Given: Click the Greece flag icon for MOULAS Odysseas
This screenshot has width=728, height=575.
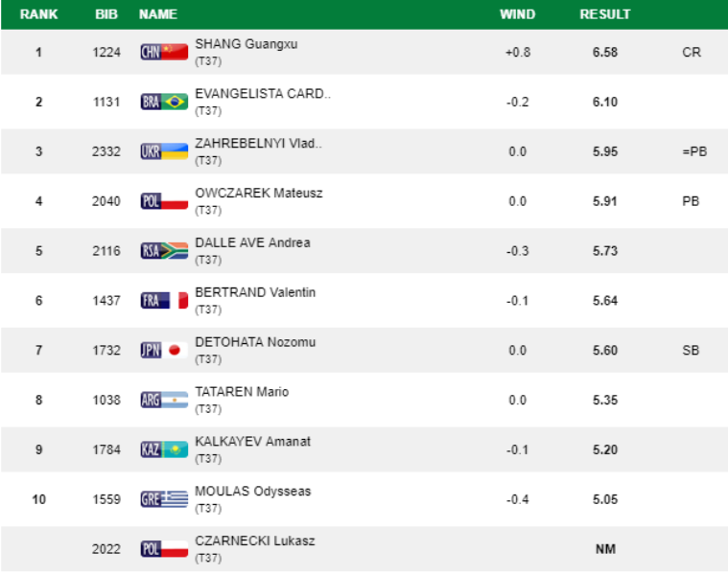Looking at the screenshot, I should tap(164, 499).
